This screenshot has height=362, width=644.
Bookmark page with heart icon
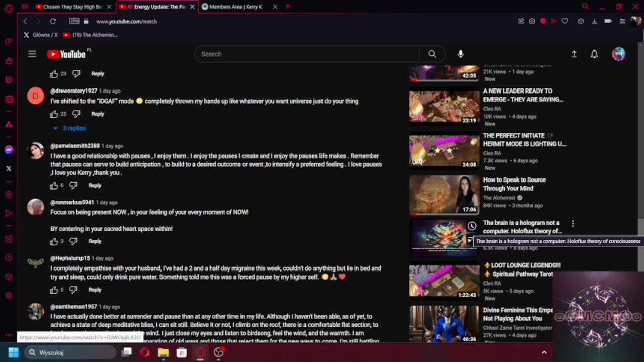(x=565, y=21)
